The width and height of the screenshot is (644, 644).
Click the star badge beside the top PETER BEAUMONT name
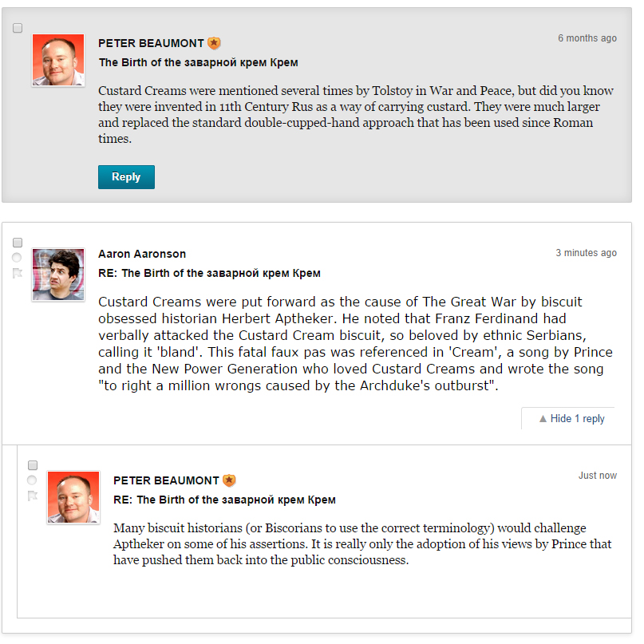coord(214,43)
